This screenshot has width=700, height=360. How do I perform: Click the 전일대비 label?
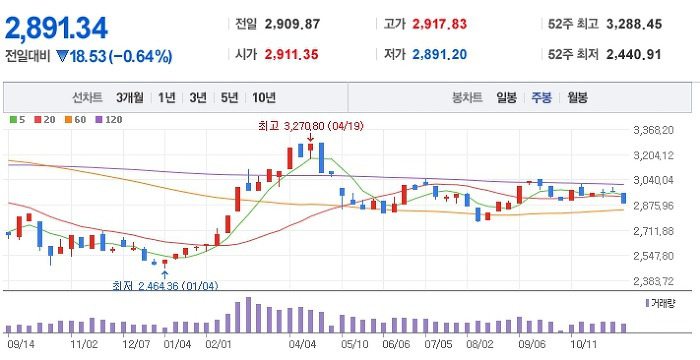point(28,57)
